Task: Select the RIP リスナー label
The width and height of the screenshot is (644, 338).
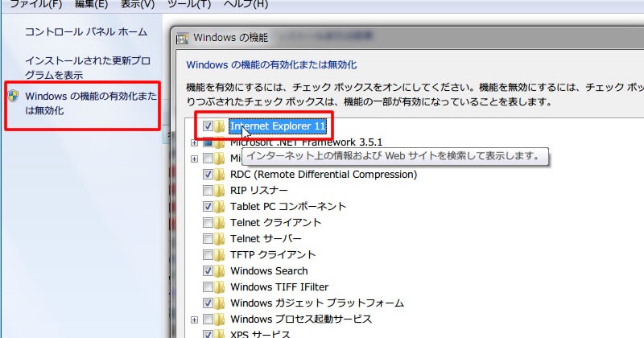Action: click(258, 191)
